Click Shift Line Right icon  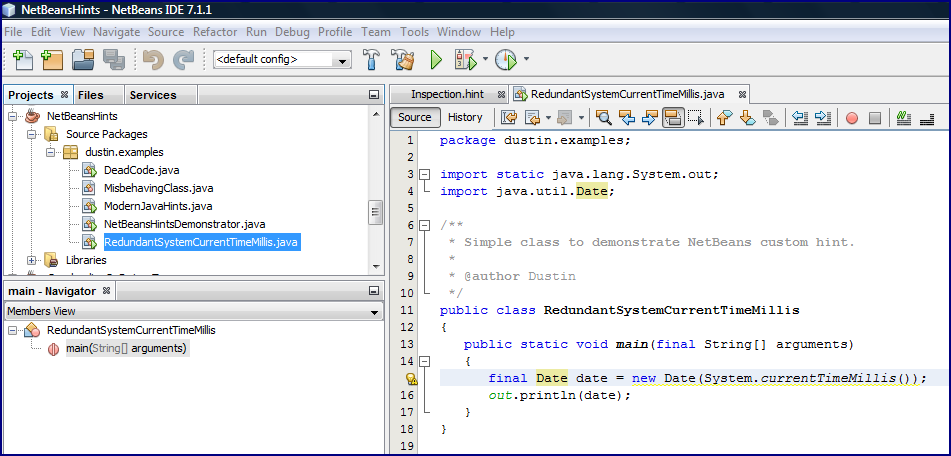[822, 118]
